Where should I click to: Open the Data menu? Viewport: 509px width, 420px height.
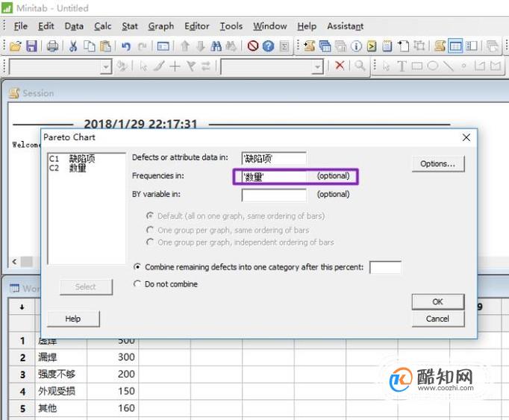pos(74,26)
